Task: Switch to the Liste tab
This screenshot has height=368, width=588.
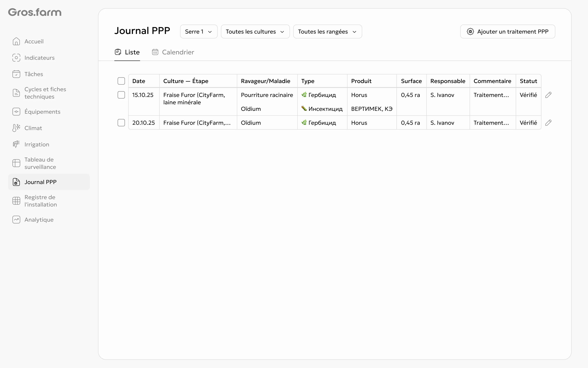Action: [x=127, y=52]
